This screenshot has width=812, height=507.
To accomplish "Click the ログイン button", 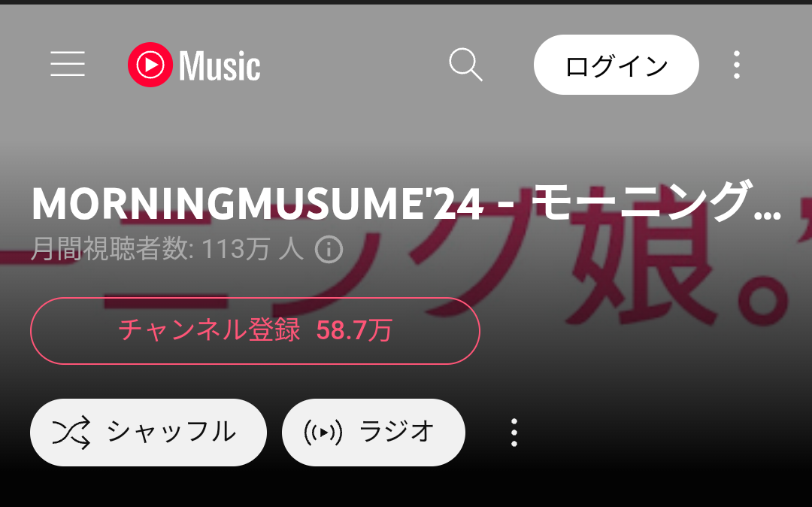I will 617,65.
